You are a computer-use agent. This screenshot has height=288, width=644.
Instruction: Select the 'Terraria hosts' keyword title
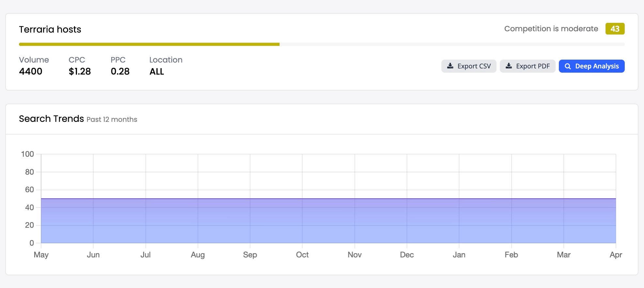point(50,29)
